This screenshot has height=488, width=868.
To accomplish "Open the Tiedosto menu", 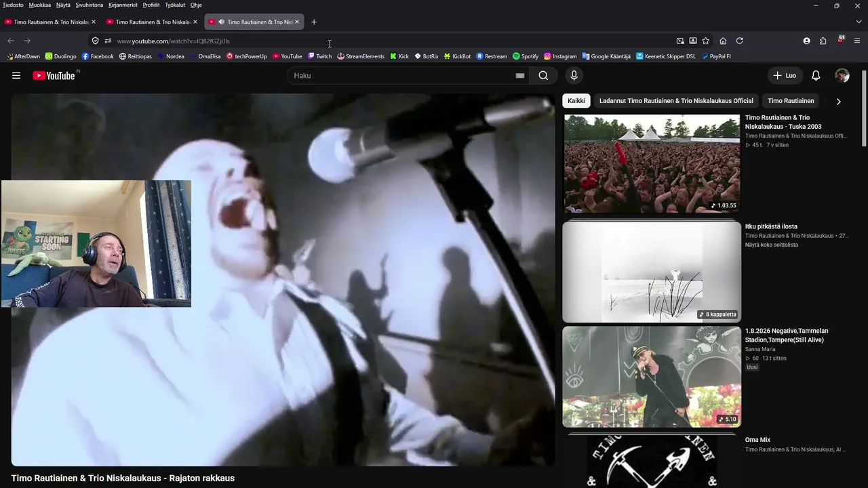I will 13,5.
